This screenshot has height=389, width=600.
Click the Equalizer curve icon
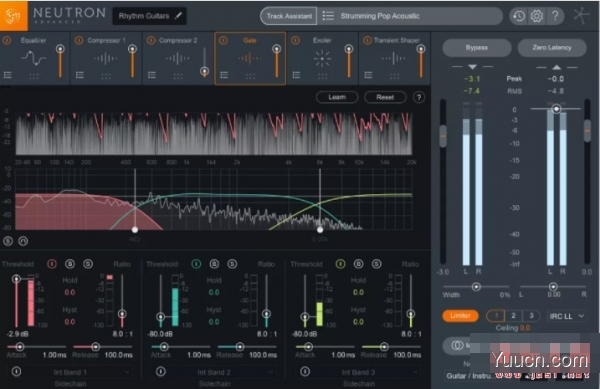[x=34, y=58]
